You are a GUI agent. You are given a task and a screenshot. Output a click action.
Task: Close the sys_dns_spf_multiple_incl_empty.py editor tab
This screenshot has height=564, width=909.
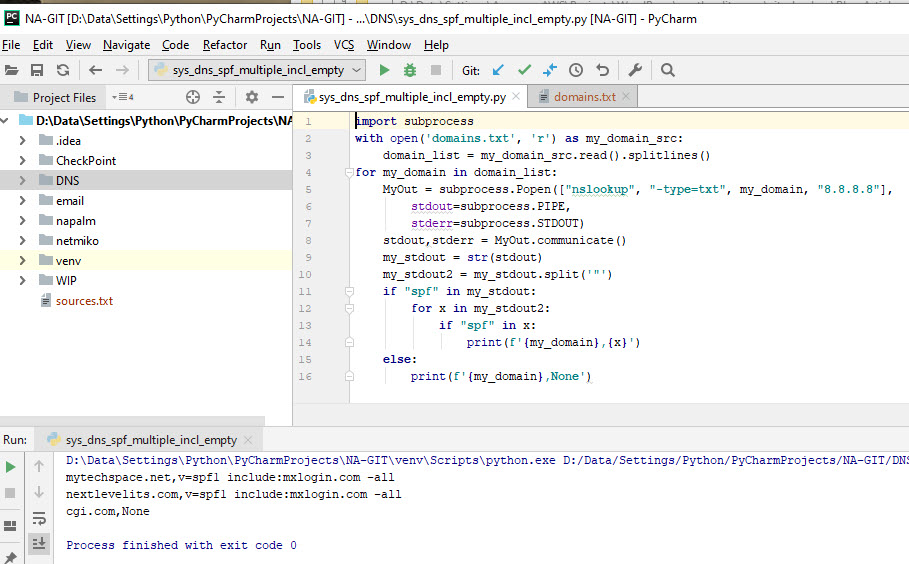click(516, 96)
